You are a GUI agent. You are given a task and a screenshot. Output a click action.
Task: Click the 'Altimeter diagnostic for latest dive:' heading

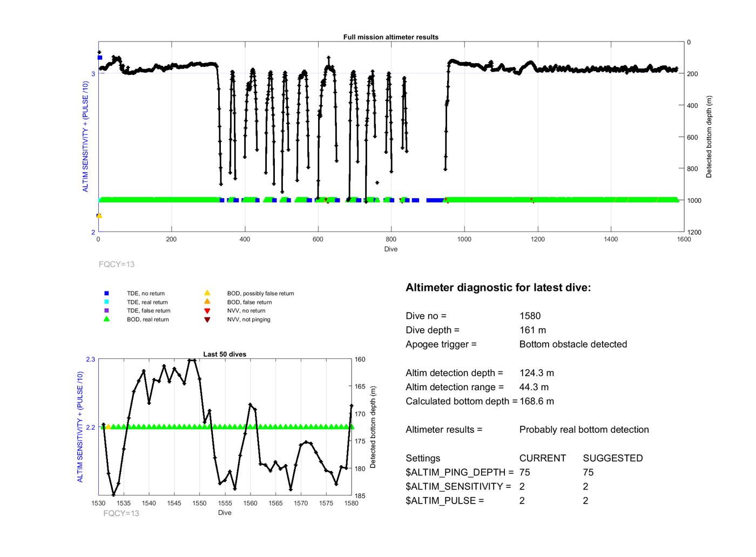498,288
